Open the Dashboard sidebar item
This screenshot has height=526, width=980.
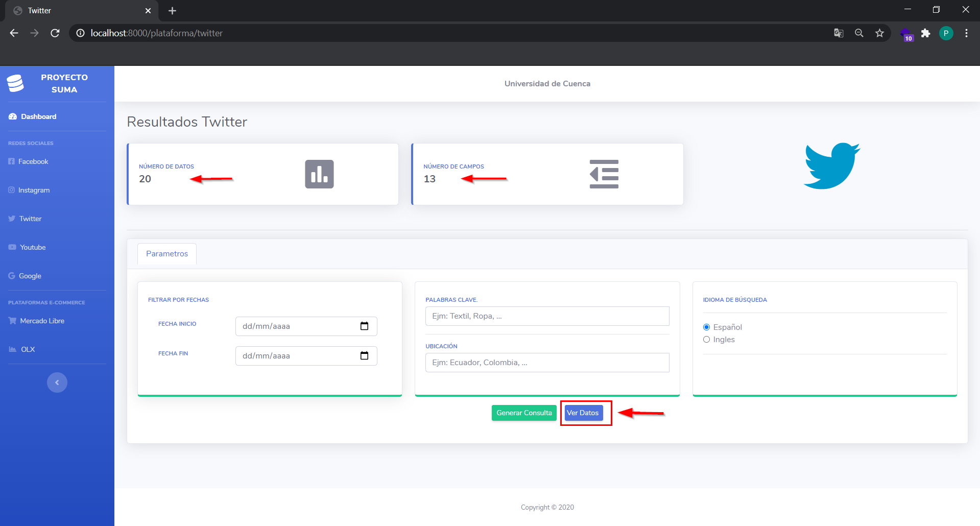(x=33, y=116)
